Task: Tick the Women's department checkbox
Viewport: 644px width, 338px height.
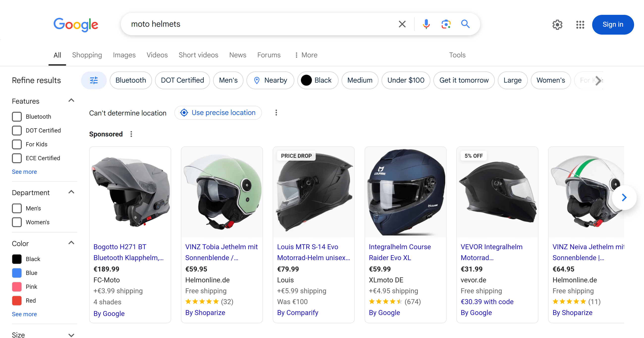Action: (x=17, y=222)
